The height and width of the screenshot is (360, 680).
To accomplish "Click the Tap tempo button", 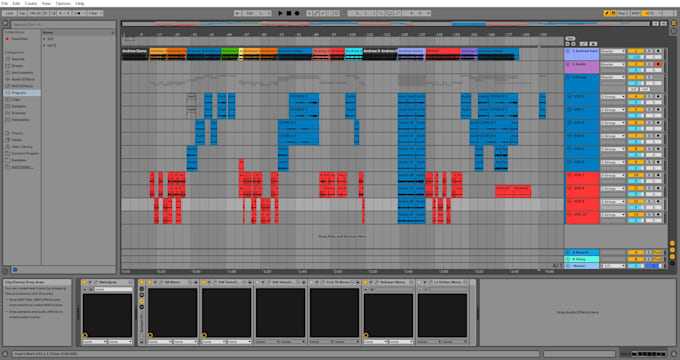I will (x=22, y=13).
